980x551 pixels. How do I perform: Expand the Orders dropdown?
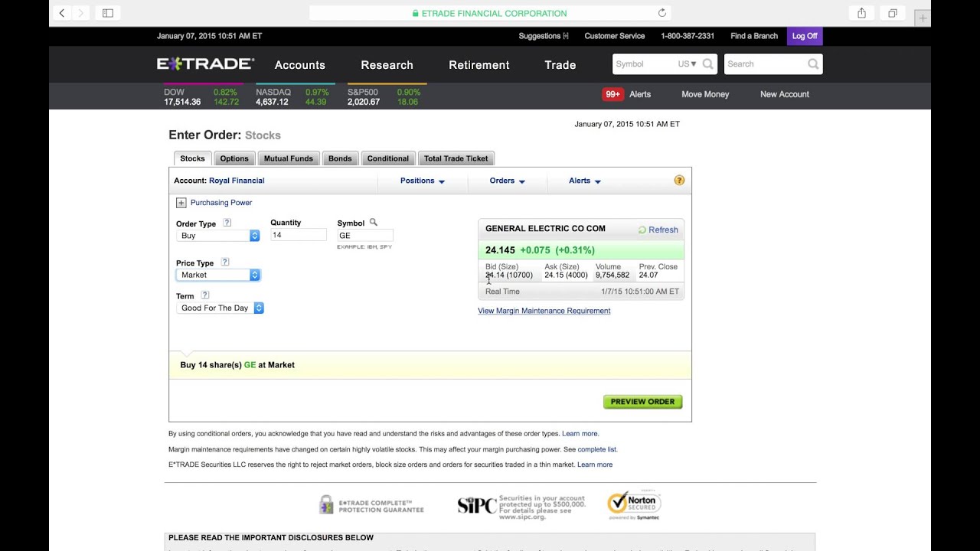coord(508,181)
